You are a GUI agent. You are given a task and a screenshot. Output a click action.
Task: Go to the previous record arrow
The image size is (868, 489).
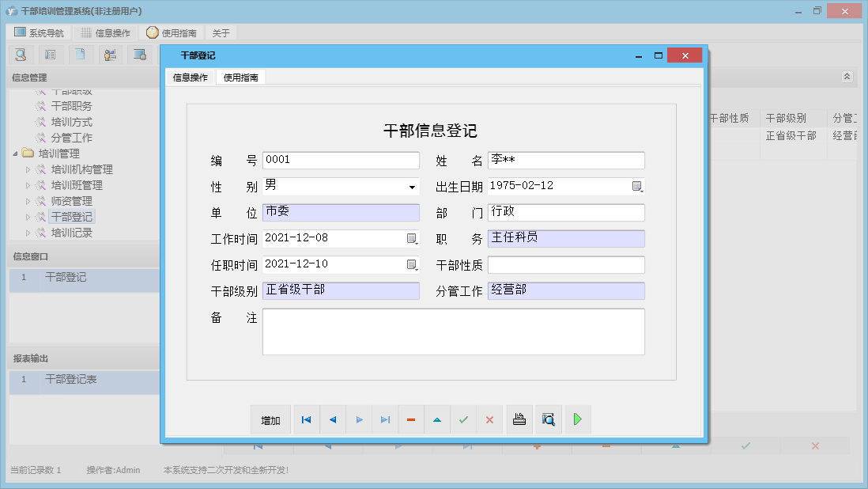tap(333, 420)
